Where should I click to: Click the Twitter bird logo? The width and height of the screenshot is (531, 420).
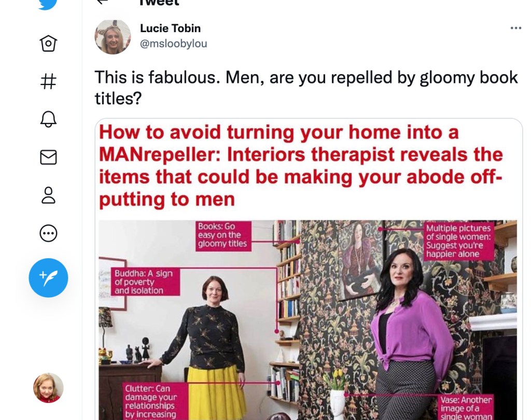(48, 4)
